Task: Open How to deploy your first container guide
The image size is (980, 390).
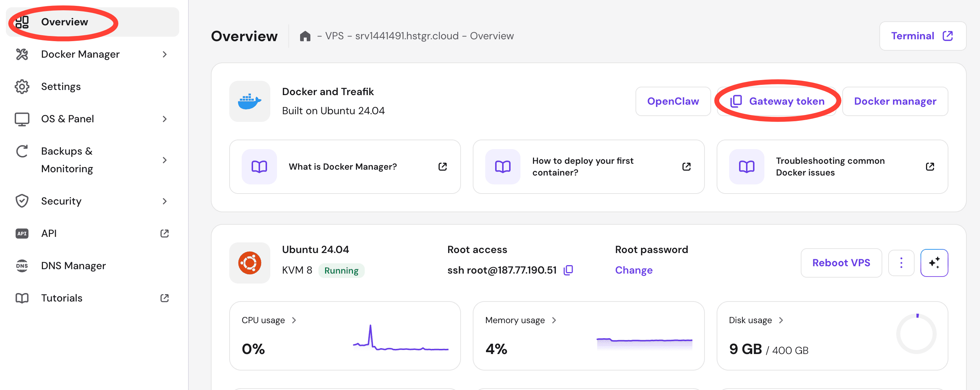Action: tap(588, 167)
